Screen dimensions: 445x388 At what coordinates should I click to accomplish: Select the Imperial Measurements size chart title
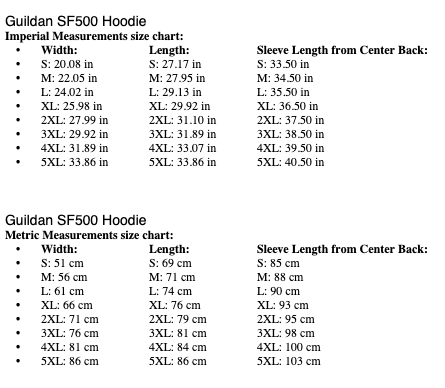pyautogui.click(x=94, y=36)
